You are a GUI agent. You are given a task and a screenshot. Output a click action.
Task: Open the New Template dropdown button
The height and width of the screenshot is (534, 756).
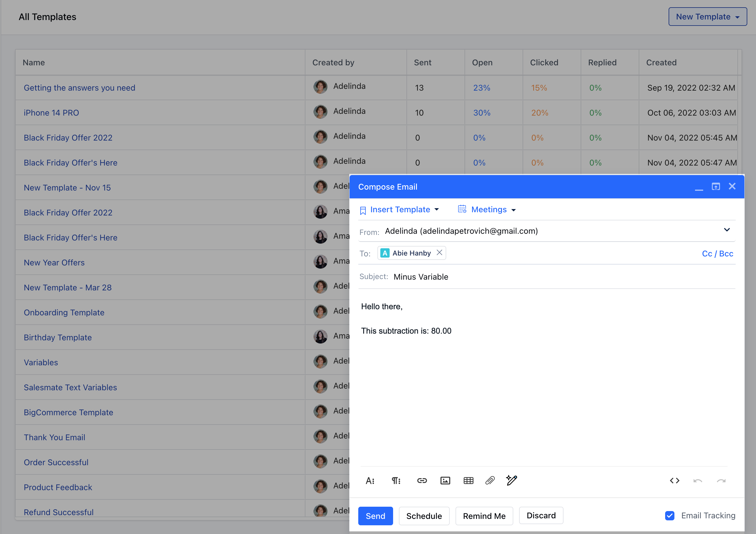707,17
